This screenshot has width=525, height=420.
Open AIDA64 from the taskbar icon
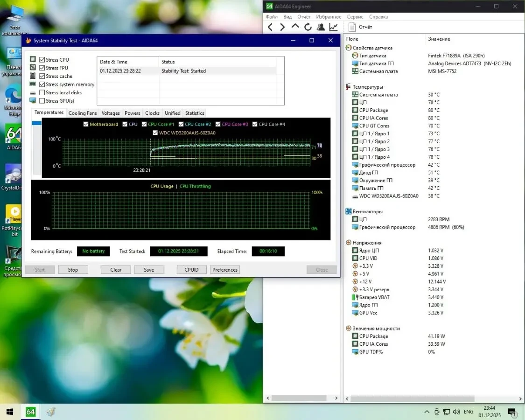30,412
